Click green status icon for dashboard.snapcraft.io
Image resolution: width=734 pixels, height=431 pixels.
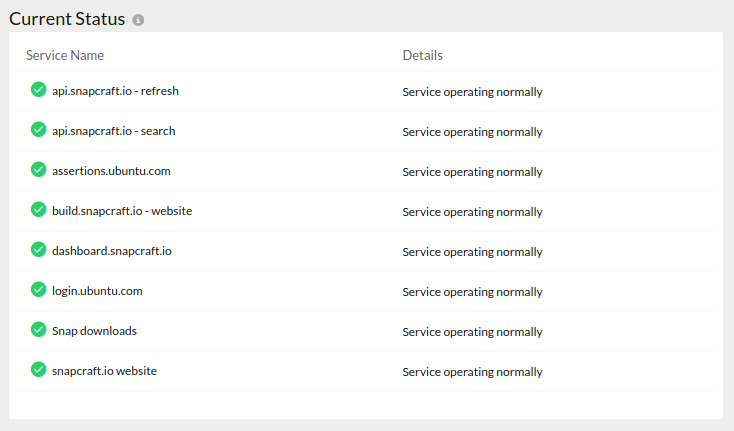click(38, 249)
